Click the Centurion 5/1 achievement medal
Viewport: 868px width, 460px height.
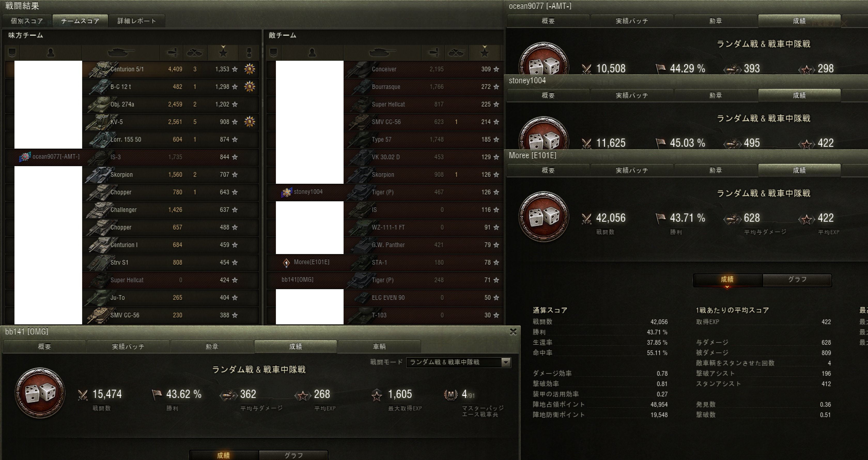pyautogui.click(x=250, y=69)
